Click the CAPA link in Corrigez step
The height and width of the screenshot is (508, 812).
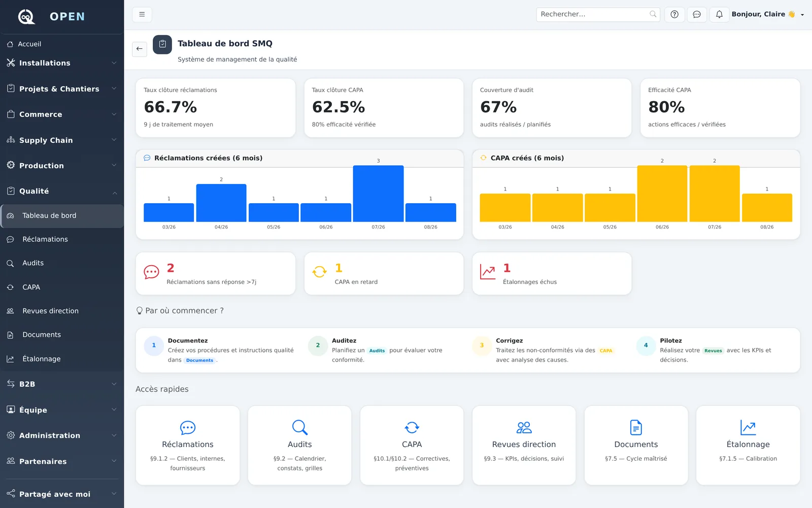(x=606, y=351)
